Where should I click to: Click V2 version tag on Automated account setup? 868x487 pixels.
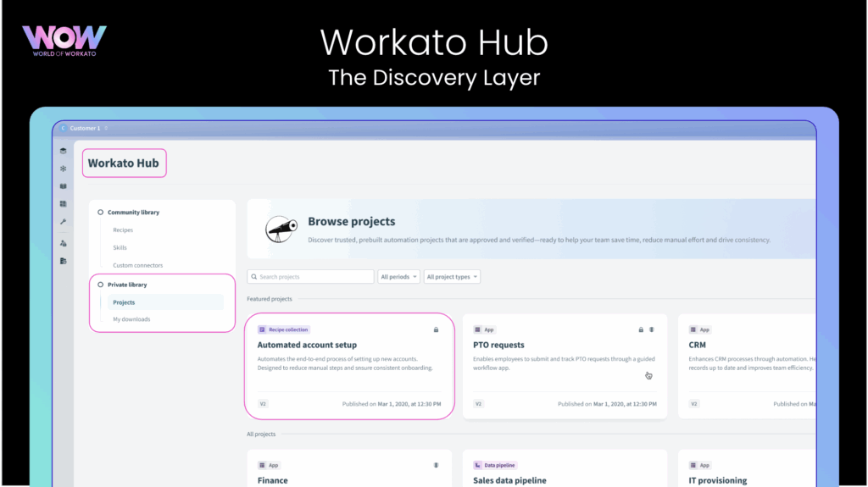(263, 404)
